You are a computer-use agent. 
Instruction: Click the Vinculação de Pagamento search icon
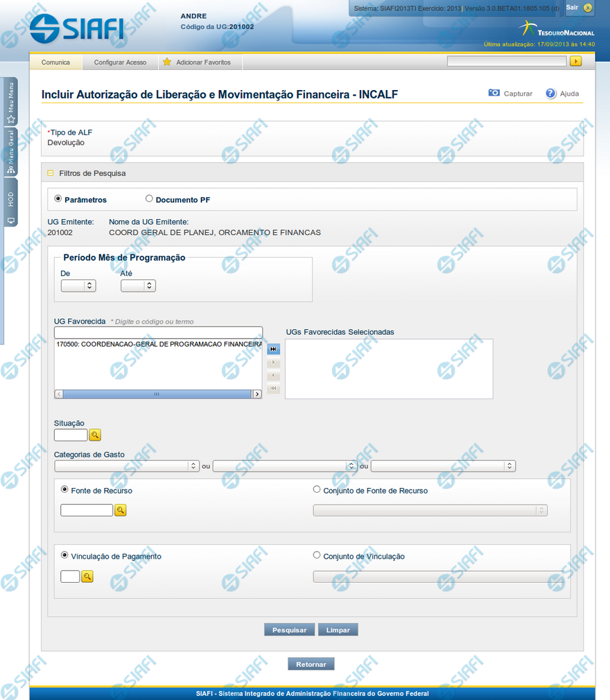(87, 576)
